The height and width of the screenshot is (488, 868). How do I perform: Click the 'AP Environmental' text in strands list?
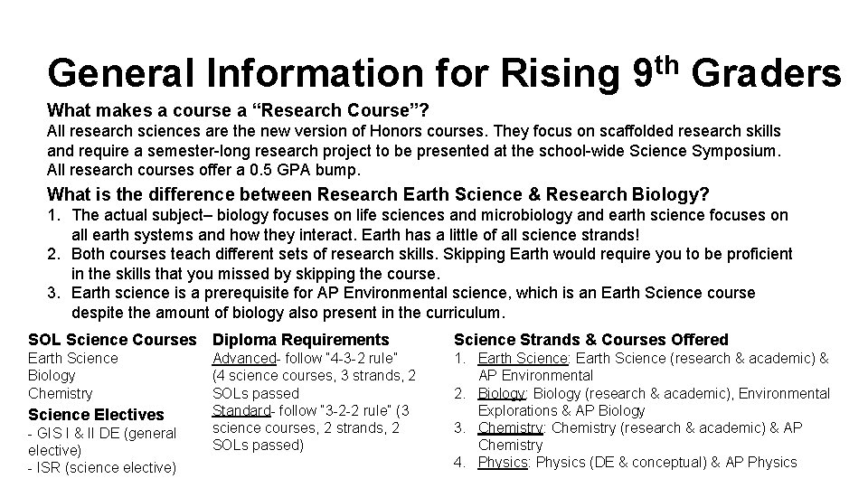coord(536,376)
